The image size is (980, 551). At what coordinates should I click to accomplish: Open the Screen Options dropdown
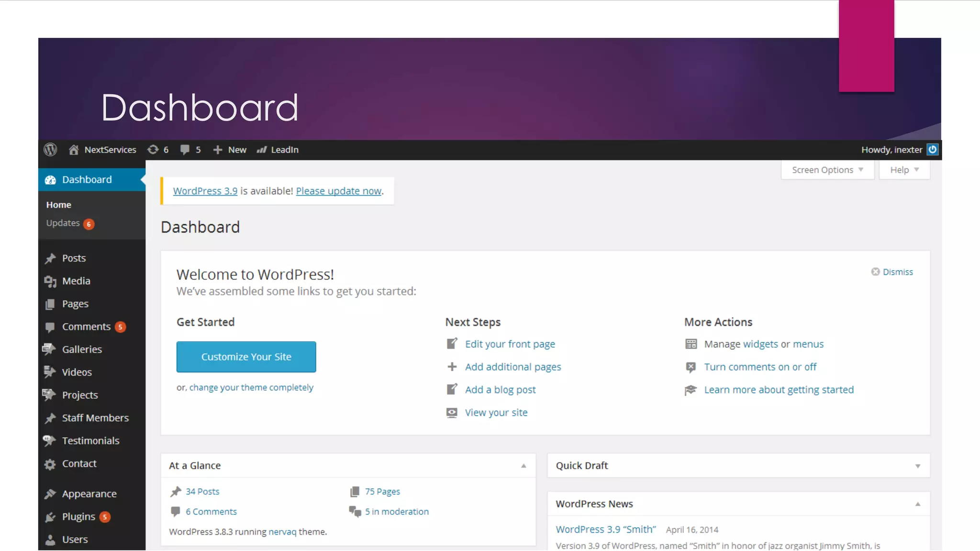827,170
